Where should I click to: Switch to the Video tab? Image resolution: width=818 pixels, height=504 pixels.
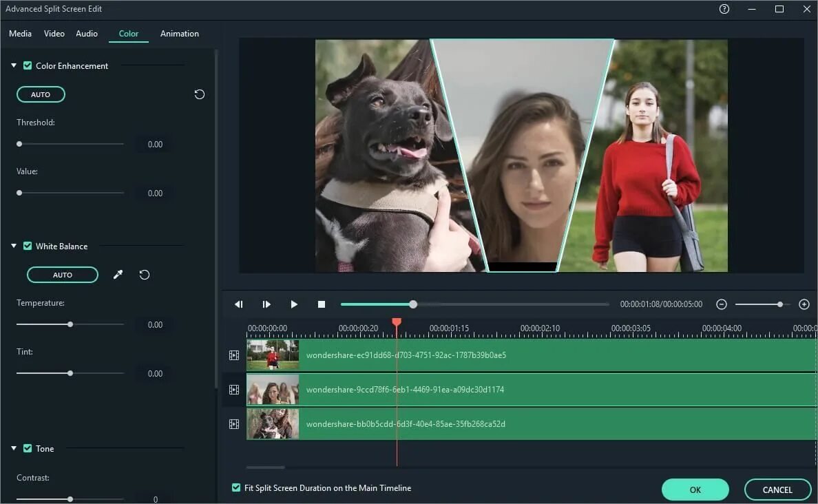(54, 33)
